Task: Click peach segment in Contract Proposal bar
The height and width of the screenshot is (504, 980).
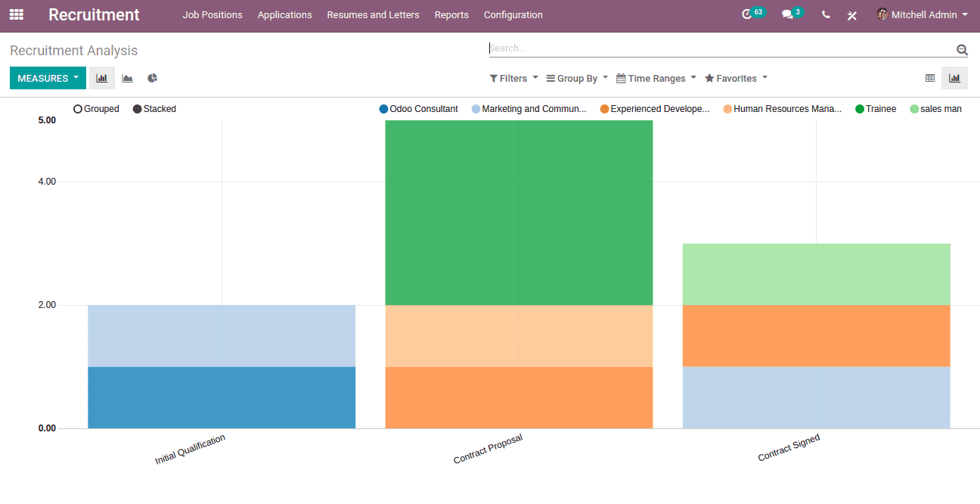Action: pos(519,336)
